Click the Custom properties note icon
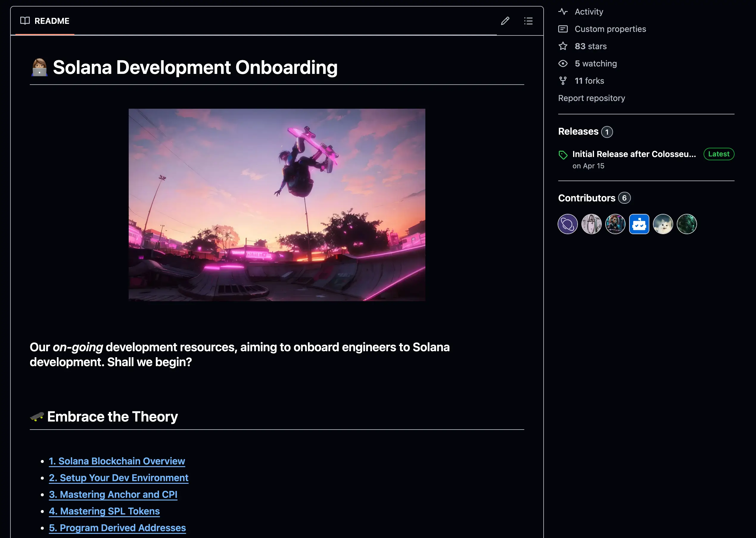The image size is (756, 538). tap(563, 29)
